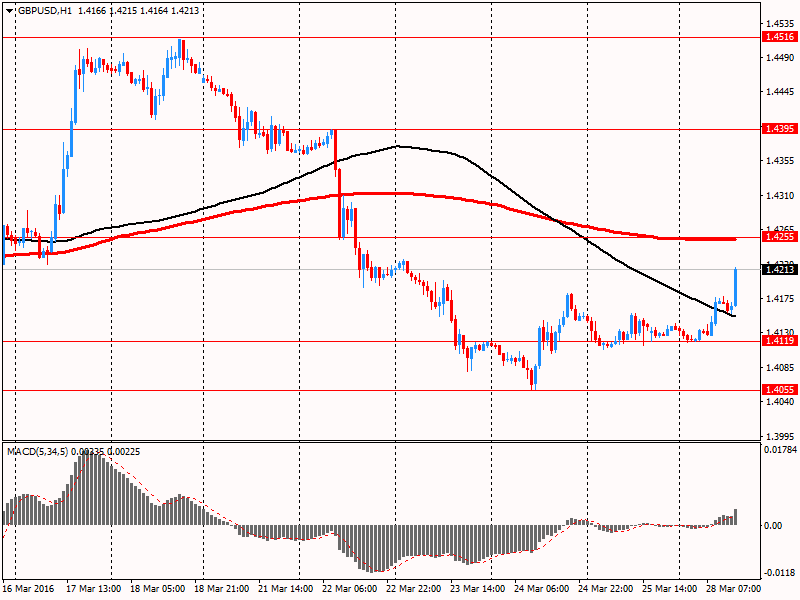Image resolution: width=800 pixels, height=600 pixels.
Task: Click the OHLC values 1.4166 1.4215 1.4164 1.4213
Action: pyautogui.click(x=138, y=11)
